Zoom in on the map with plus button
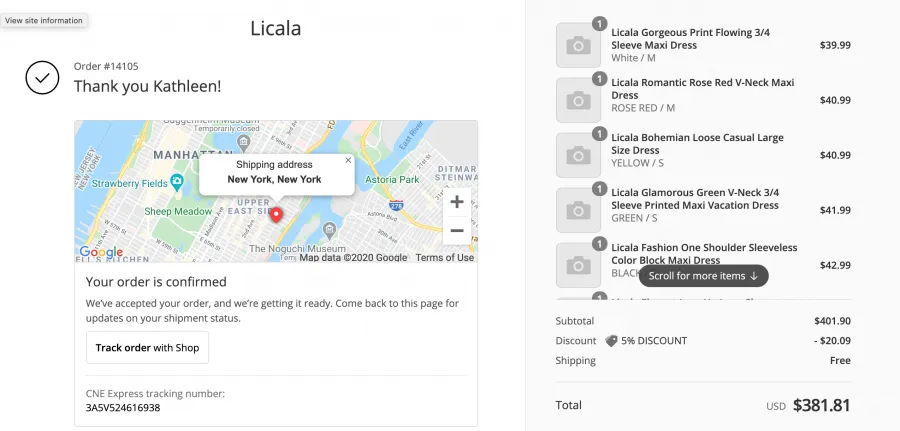 [x=457, y=202]
